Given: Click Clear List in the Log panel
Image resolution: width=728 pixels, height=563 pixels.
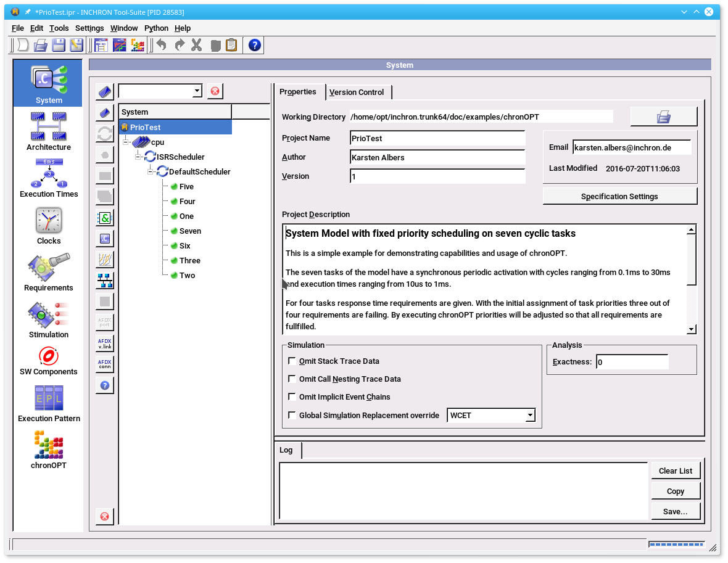Looking at the screenshot, I should [675, 471].
